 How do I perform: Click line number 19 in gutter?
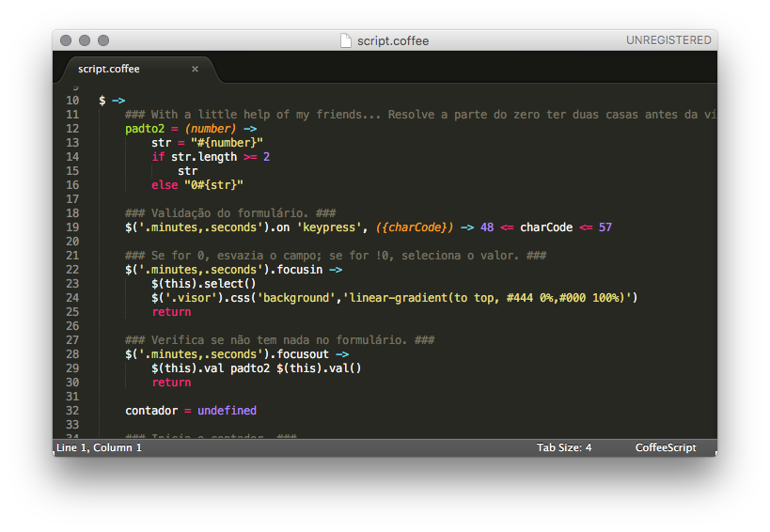coord(72,227)
